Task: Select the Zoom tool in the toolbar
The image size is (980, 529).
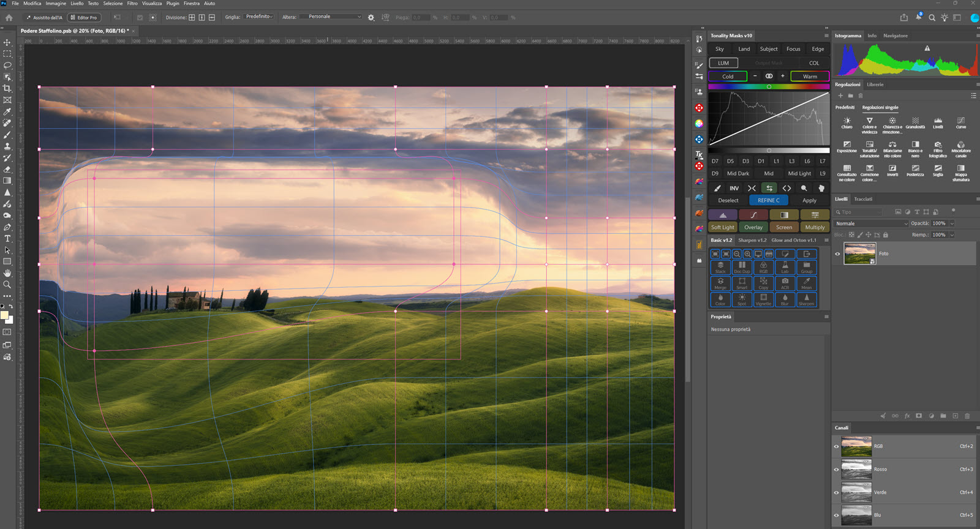Action: (x=7, y=285)
